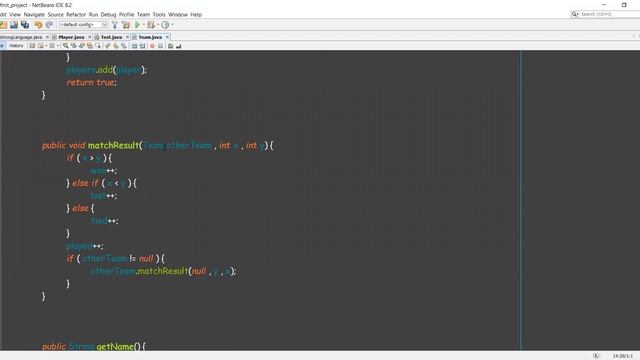Open the Debug menu

pos(108,15)
